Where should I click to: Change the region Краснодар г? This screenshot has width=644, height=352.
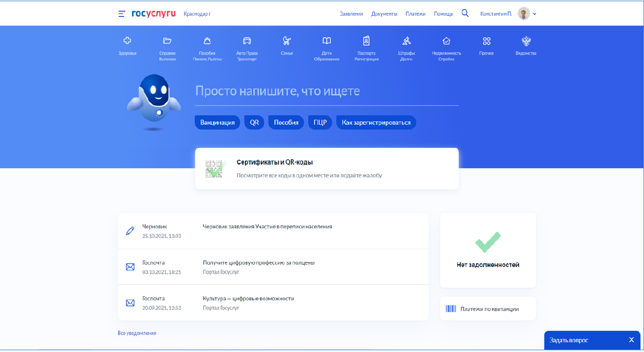click(x=197, y=14)
